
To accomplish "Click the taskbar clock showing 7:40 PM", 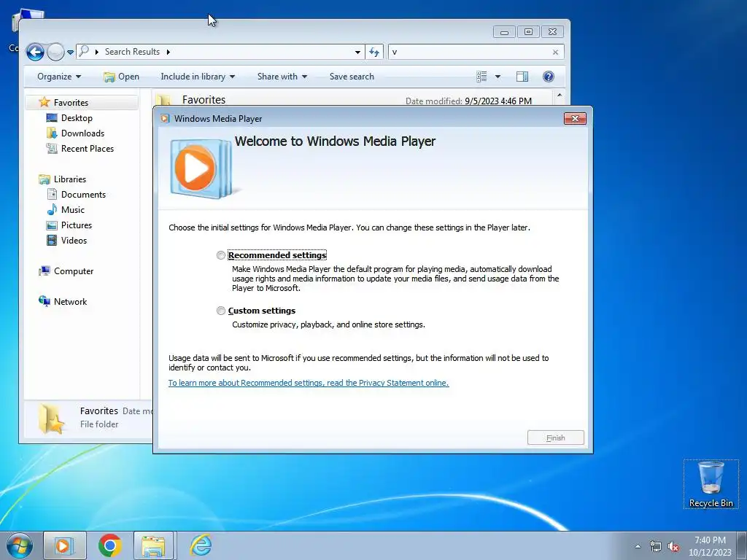I will point(710,546).
